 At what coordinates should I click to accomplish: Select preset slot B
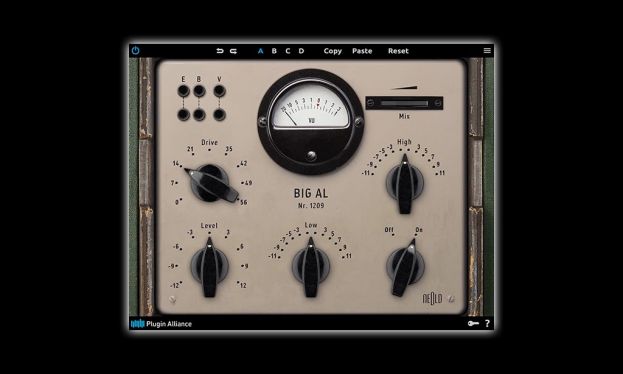pos(274,51)
